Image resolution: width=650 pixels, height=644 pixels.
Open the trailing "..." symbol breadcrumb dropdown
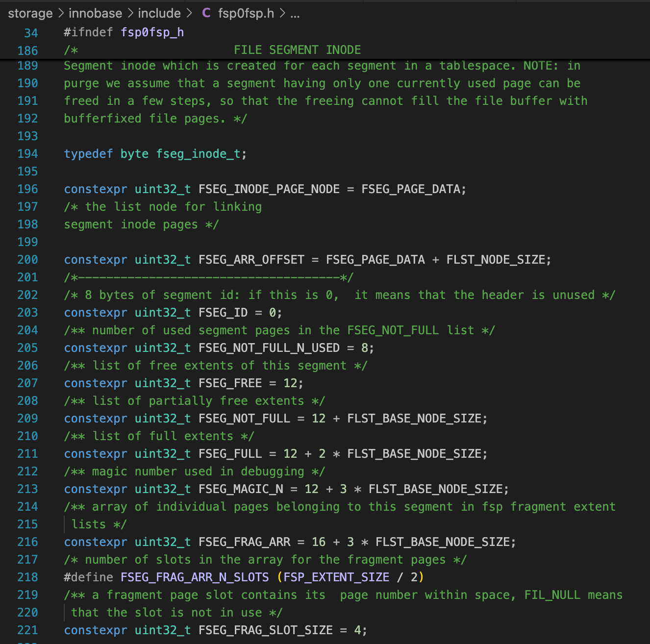(x=295, y=13)
